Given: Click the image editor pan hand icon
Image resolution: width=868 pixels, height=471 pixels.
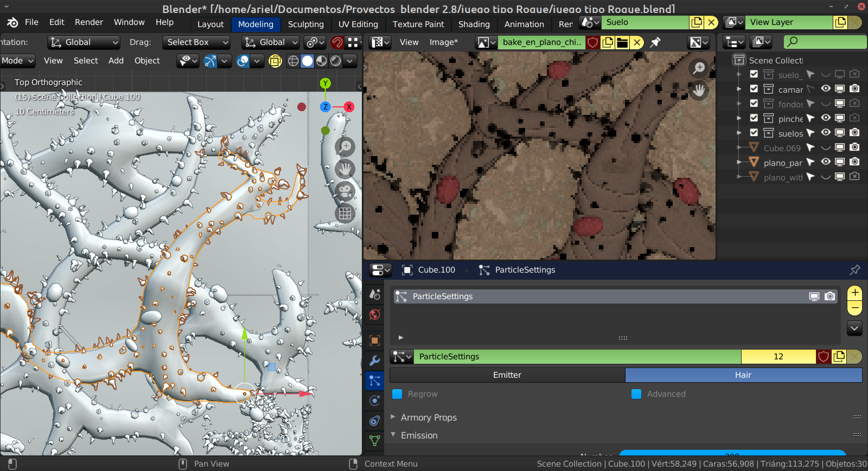Looking at the screenshot, I should [x=699, y=90].
